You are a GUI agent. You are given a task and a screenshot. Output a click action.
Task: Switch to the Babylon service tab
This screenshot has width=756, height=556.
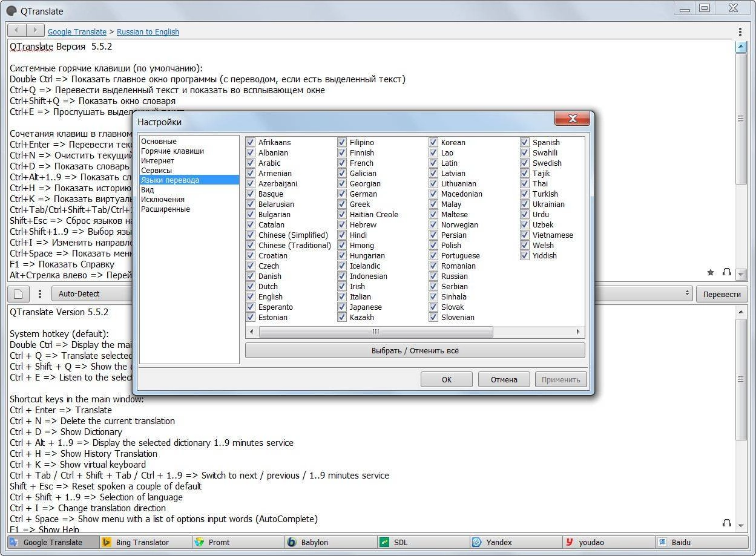pos(331,542)
